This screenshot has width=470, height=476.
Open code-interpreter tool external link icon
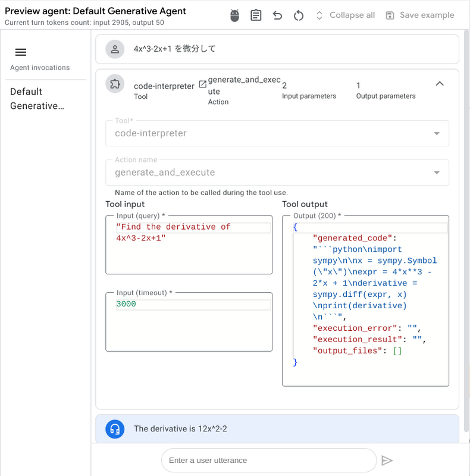[x=202, y=84]
